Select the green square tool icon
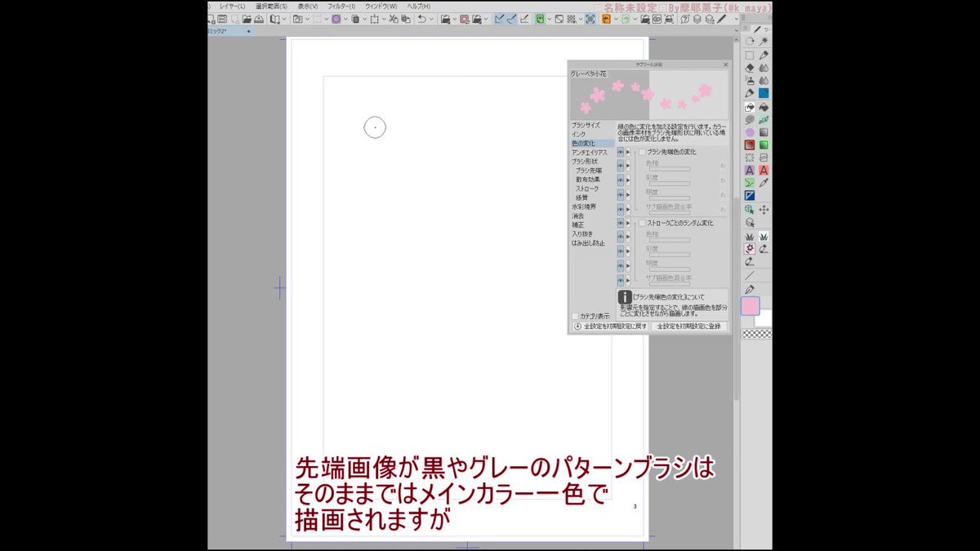 click(764, 144)
